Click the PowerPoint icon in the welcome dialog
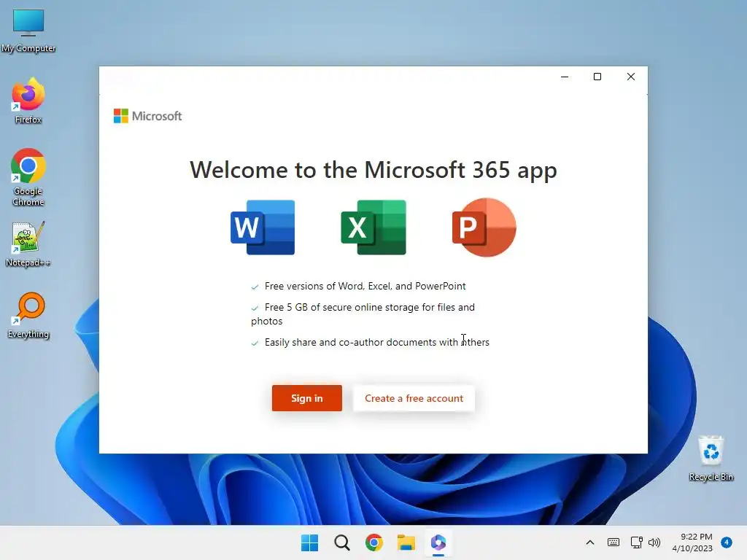 pyautogui.click(x=484, y=227)
